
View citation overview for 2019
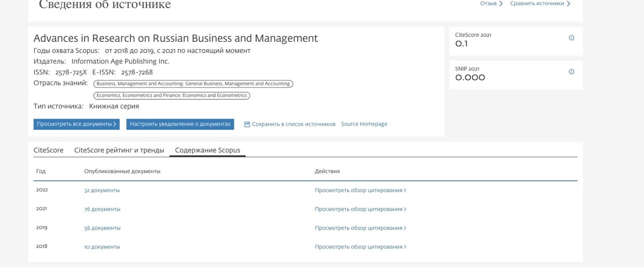click(360, 228)
